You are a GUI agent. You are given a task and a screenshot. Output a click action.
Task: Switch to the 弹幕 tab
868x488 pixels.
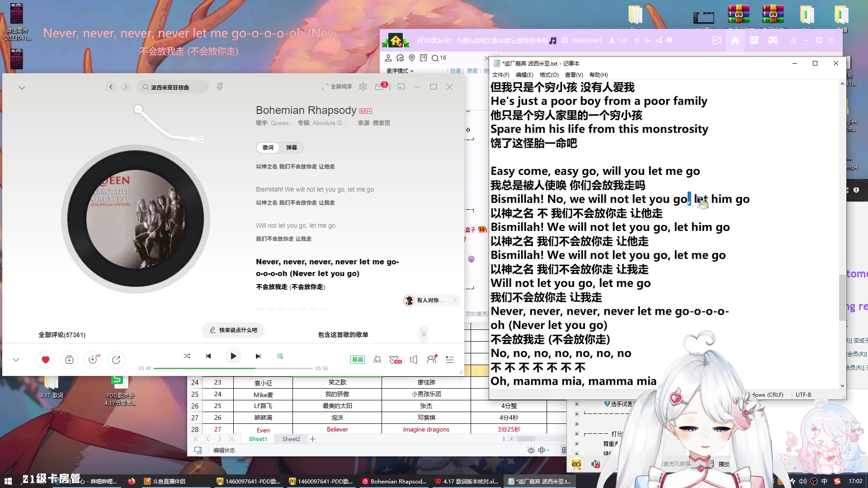click(x=292, y=148)
